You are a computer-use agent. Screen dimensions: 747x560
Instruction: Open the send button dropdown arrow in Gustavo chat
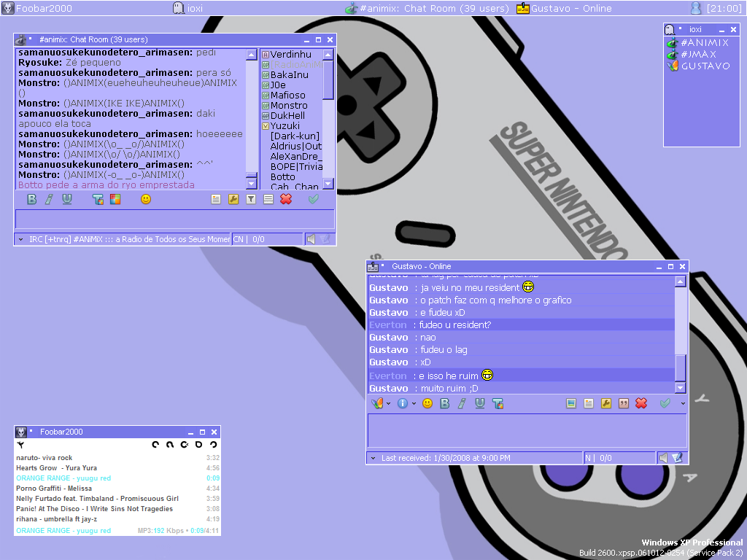point(683,403)
